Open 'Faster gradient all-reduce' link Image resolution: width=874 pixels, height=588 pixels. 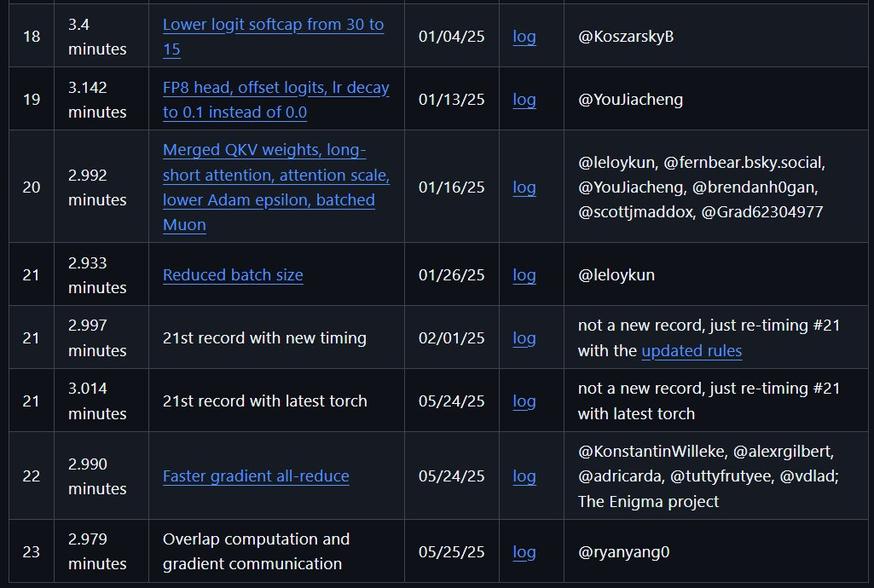pos(256,476)
